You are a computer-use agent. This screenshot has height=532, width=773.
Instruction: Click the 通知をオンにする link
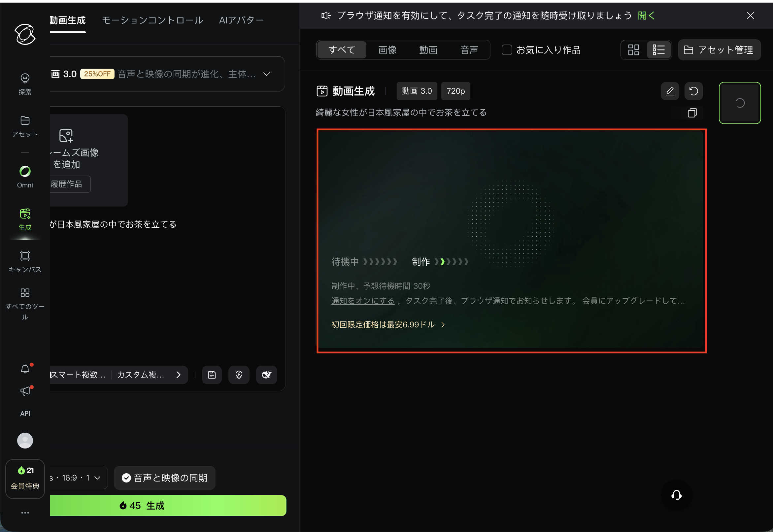(363, 301)
